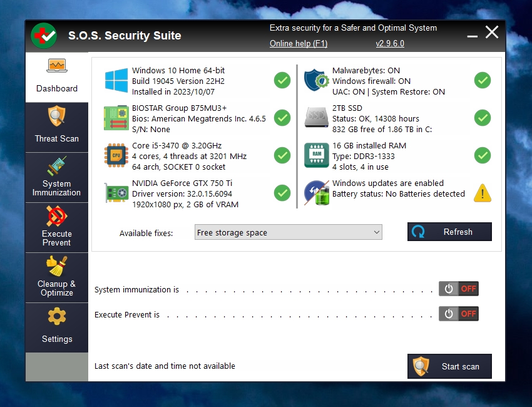
Task: Click the tagline "Extra security for a Safer and Optimal System"
Action: pos(353,28)
